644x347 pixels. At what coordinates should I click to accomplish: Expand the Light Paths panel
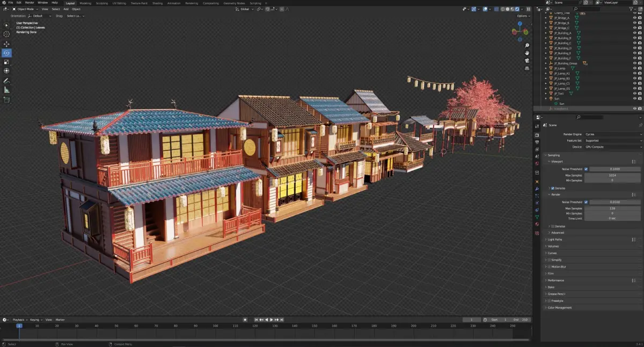[x=555, y=240]
